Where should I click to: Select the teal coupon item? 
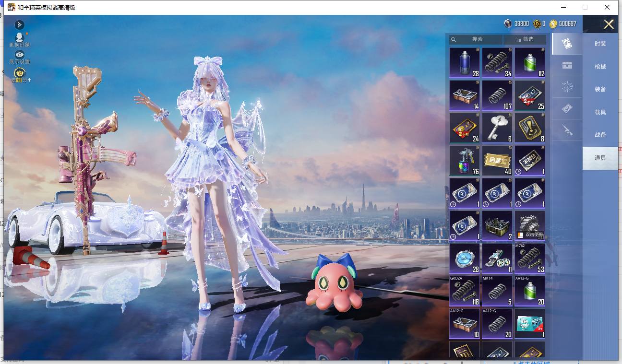pos(530,324)
